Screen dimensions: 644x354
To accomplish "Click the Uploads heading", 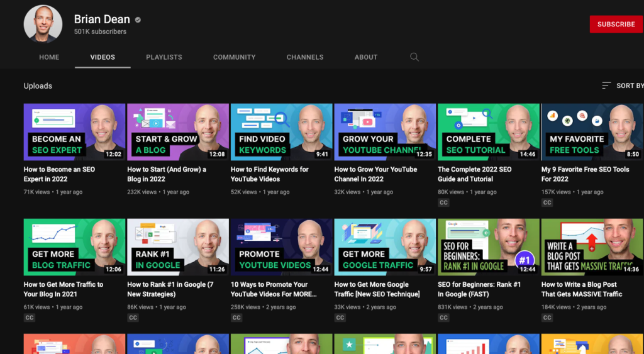I will coord(38,86).
